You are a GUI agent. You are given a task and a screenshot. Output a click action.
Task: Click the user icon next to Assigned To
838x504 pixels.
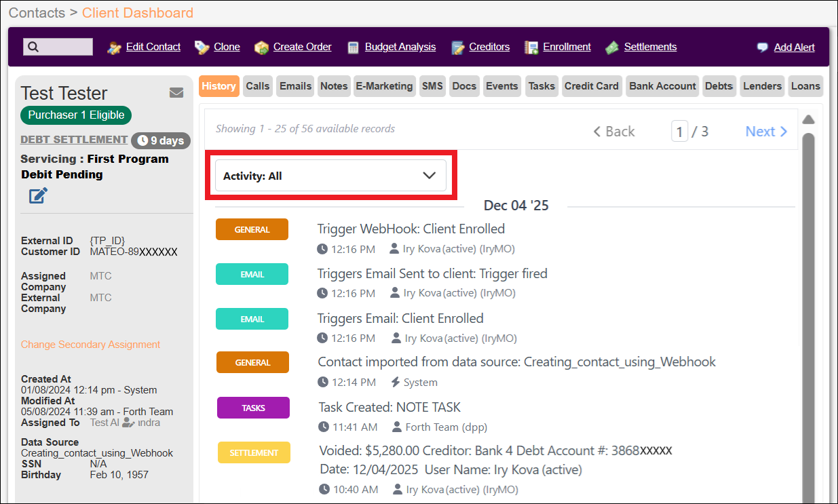(x=128, y=423)
